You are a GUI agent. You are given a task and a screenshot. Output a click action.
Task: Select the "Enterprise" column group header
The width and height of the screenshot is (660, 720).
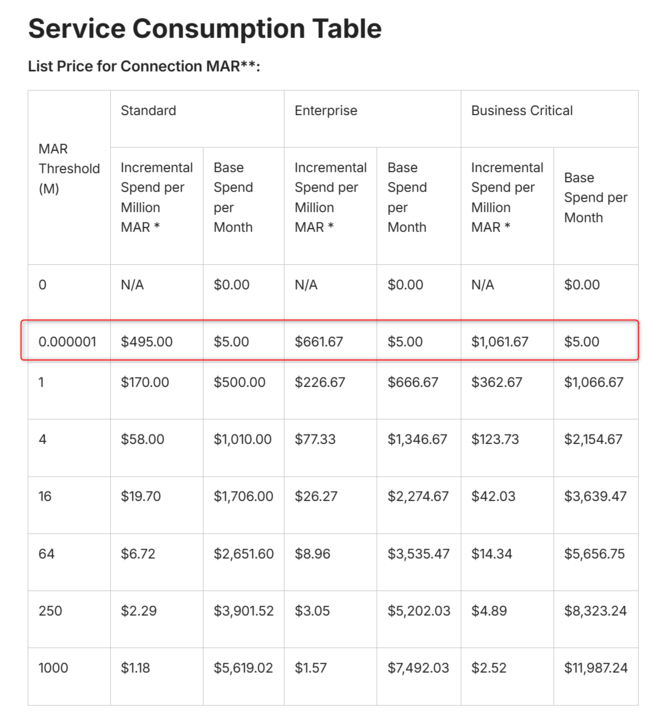[325, 110]
